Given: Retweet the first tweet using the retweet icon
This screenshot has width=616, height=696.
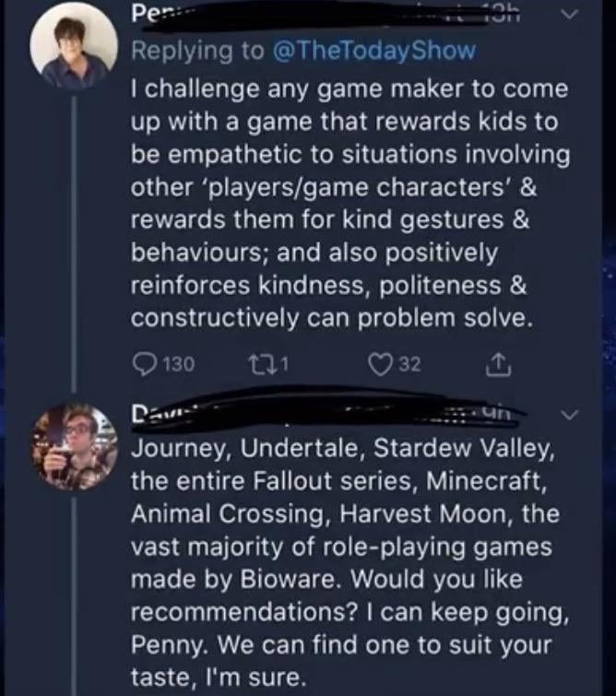Looking at the screenshot, I should [256, 365].
